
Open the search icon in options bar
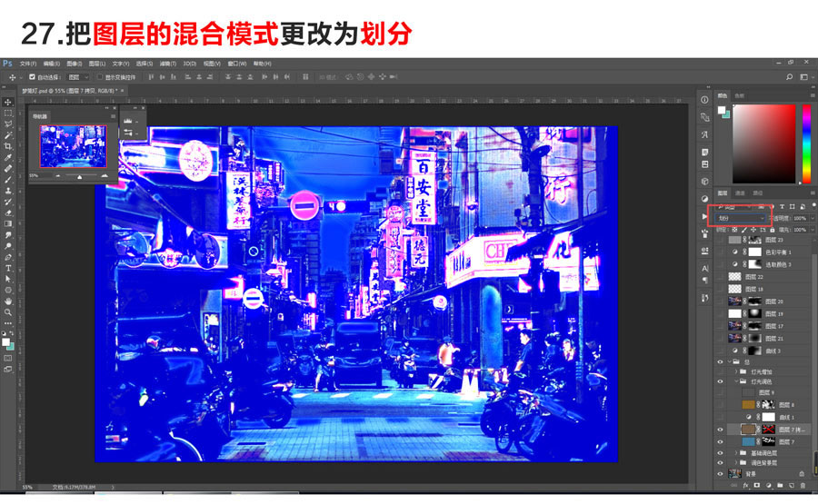point(789,77)
